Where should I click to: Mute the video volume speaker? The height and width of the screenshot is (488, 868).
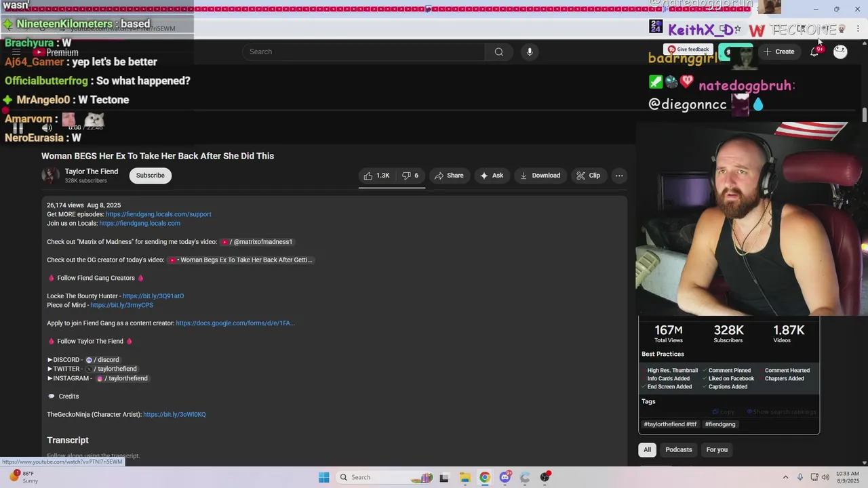(x=47, y=128)
